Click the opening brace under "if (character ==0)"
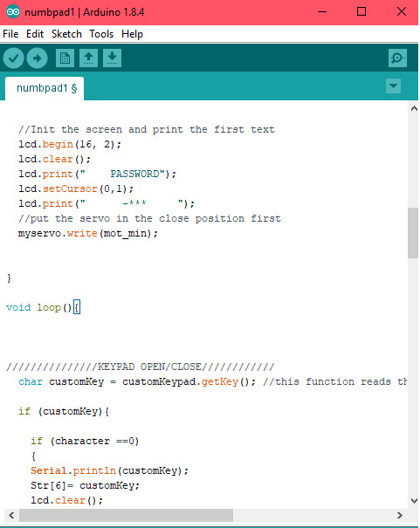This screenshot has width=420, height=528. tap(33, 456)
